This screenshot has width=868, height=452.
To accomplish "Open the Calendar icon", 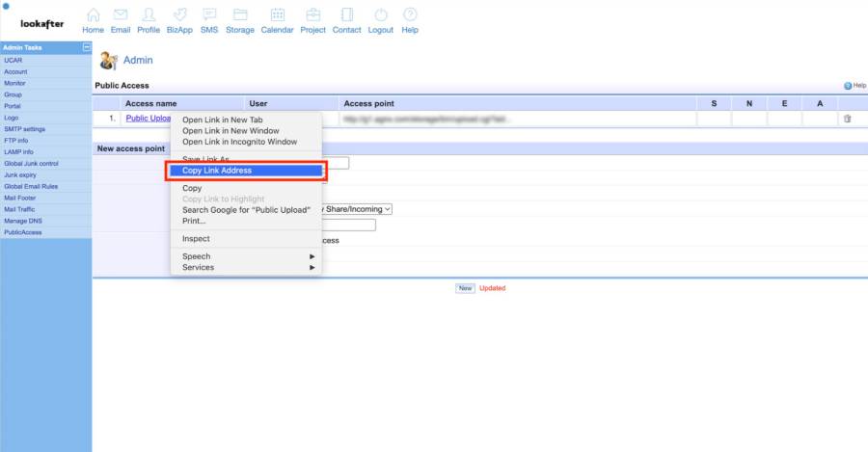I will click(x=278, y=15).
